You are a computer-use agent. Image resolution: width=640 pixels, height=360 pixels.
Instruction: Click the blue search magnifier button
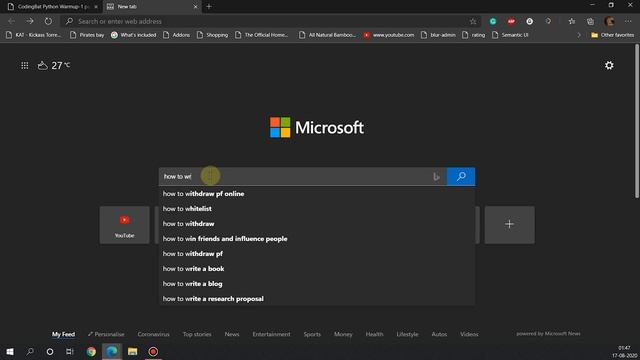click(x=461, y=176)
